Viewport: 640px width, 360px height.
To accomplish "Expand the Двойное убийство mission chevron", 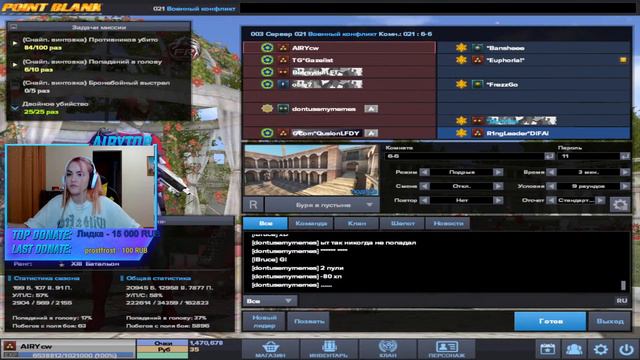I will 15,108.
